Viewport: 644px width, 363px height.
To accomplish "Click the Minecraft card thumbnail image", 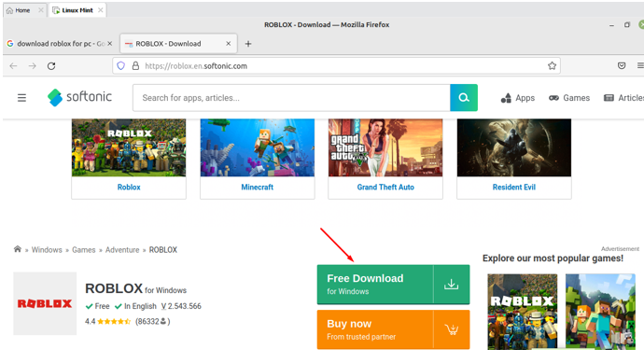I will click(x=257, y=147).
